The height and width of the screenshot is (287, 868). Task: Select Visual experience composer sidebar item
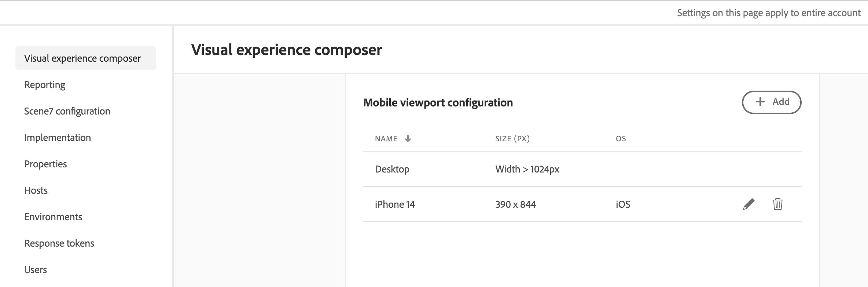pos(86,58)
